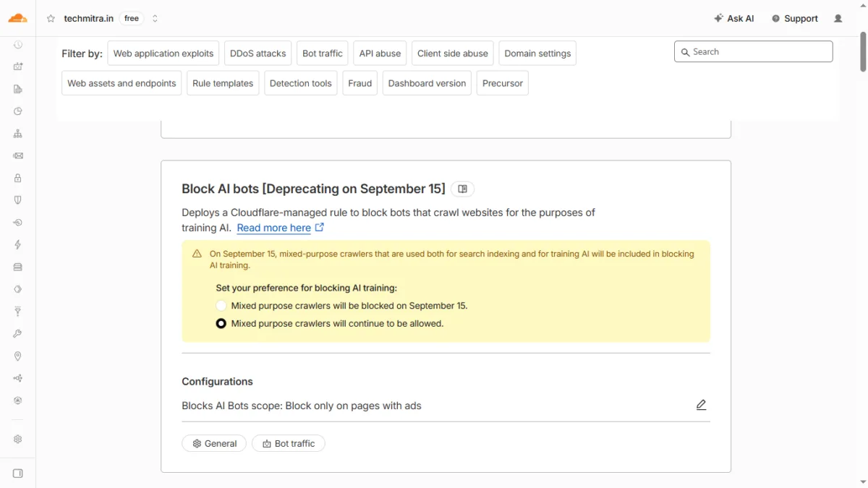Viewport: 868px width, 488px height.
Task: Open the Security shield sidebar icon
Action: click(x=18, y=200)
